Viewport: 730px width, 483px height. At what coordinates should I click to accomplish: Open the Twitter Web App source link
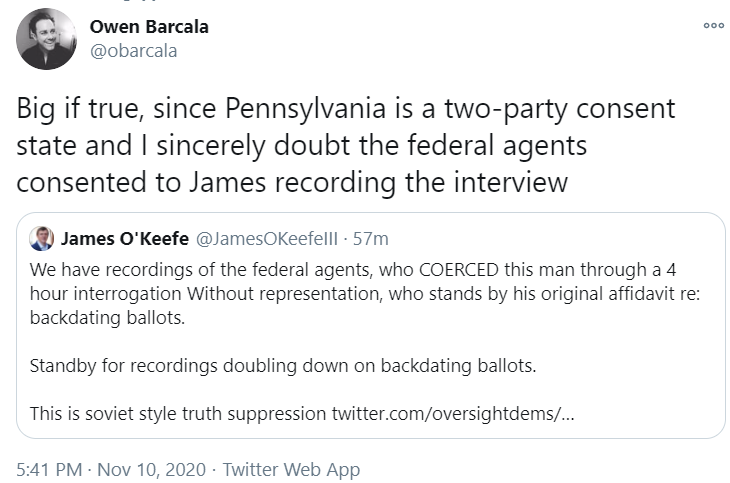pos(291,469)
